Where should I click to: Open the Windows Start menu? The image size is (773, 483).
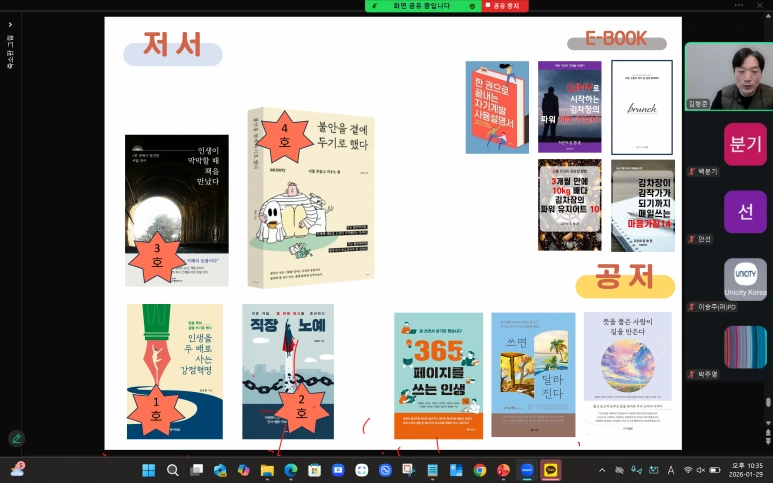click(x=148, y=470)
